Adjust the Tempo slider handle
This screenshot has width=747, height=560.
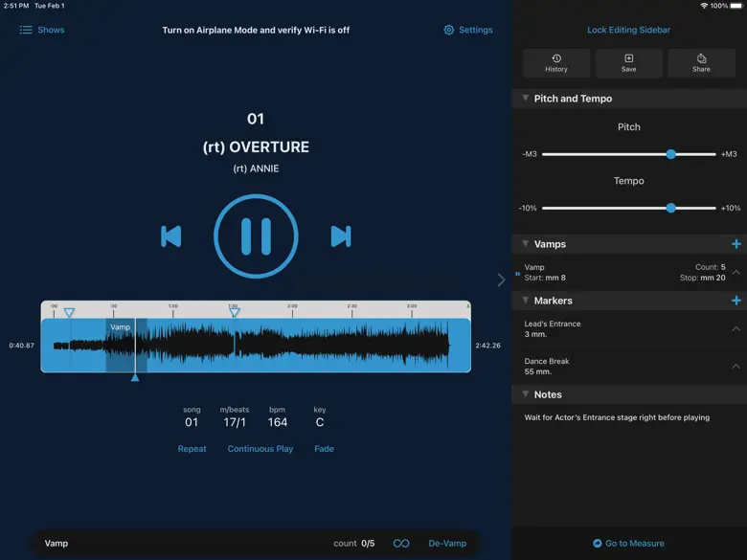click(x=670, y=208)
